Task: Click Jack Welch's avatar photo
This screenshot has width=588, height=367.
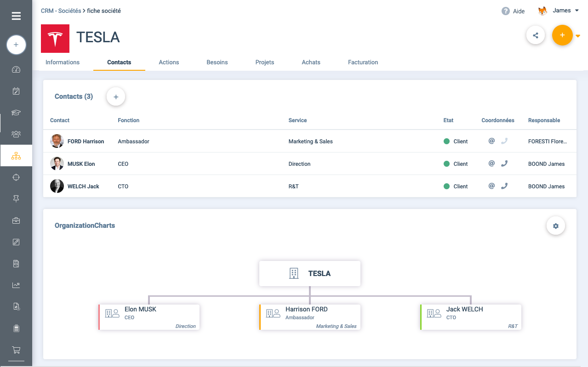Action: 57,186
